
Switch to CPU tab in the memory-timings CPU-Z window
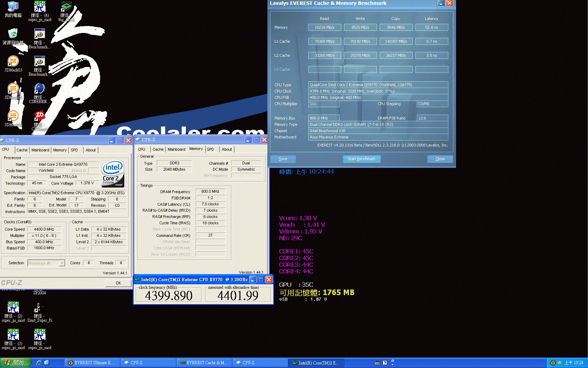tap(142, 149)
